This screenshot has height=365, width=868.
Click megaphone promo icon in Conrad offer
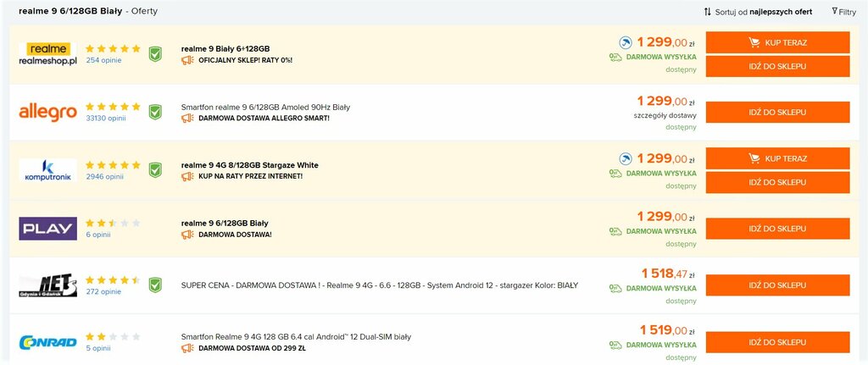click(x=187, y=348)
